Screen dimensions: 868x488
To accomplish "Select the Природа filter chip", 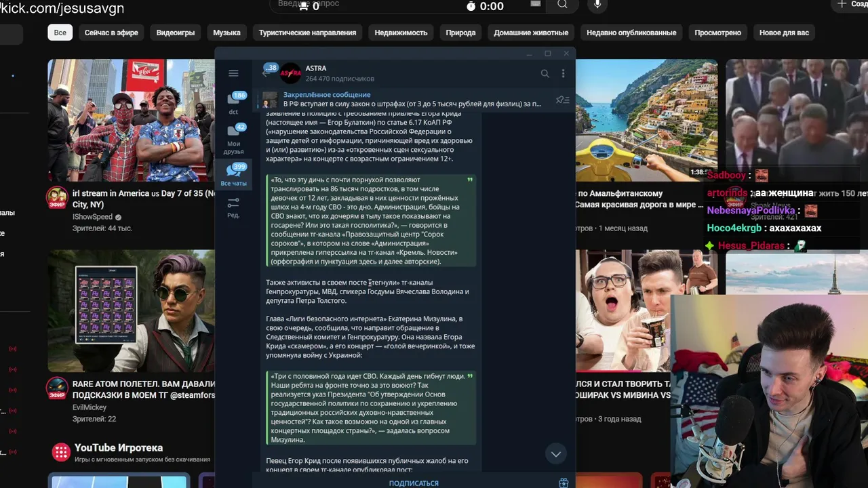I will coord(460,33).
